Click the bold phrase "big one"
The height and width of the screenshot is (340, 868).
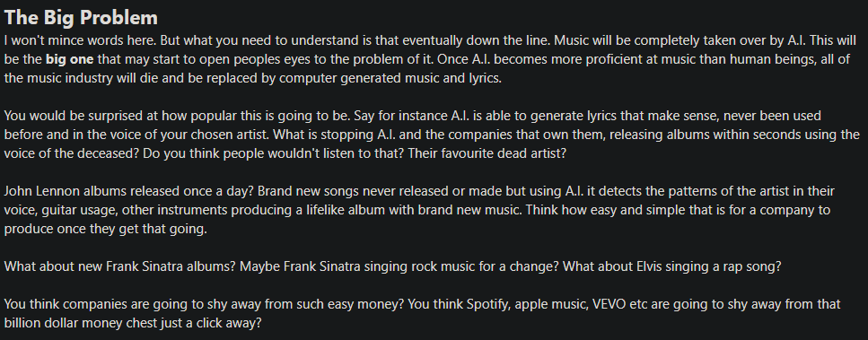(x=70, y=59)
